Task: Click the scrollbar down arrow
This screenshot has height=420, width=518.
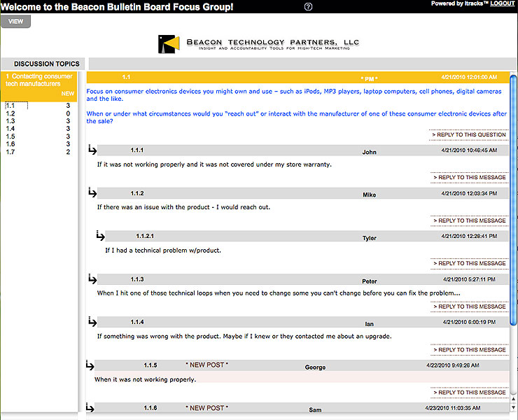Action: tap(513, 408)
